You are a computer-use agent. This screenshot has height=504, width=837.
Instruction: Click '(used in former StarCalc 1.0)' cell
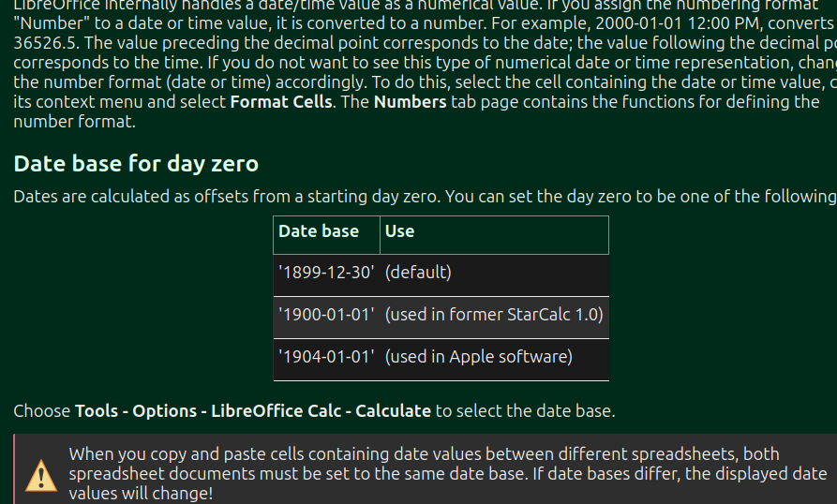coord(494,318)
